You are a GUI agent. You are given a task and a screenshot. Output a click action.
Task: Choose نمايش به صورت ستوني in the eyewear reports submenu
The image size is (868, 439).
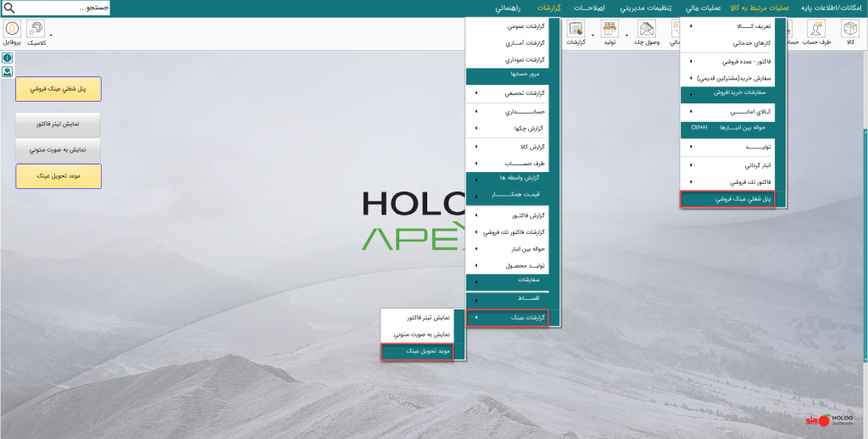pyautogui.click(x=417, y=335)
